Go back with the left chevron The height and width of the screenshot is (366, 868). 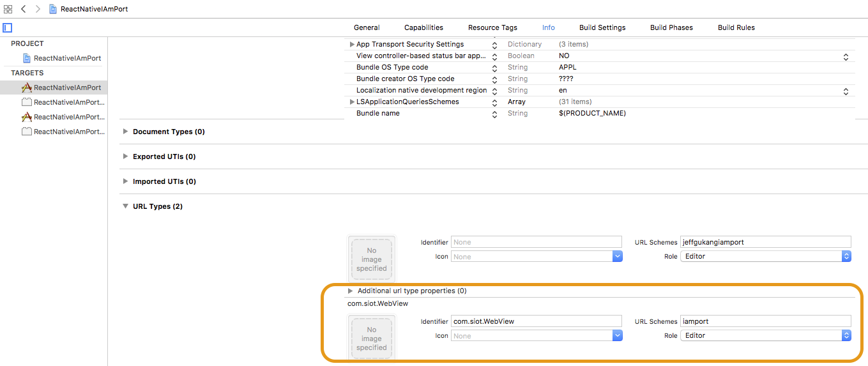24,9
